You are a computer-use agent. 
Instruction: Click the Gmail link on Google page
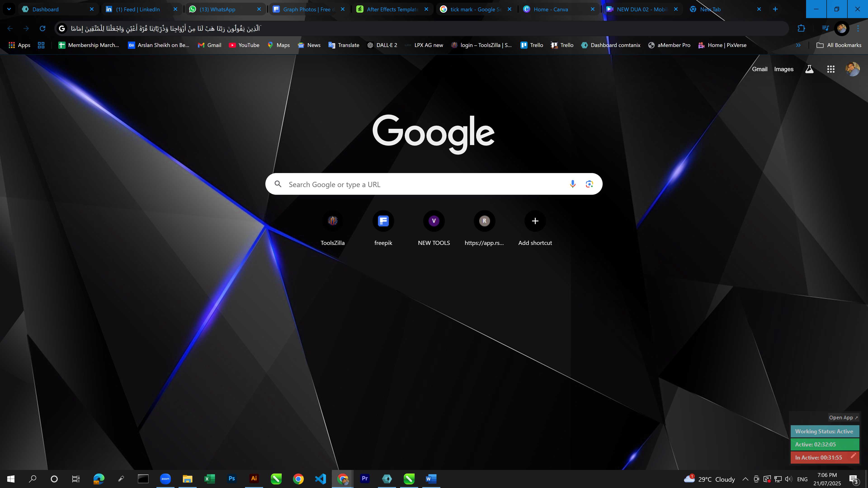pyautogui.click(x=759, y=69)
